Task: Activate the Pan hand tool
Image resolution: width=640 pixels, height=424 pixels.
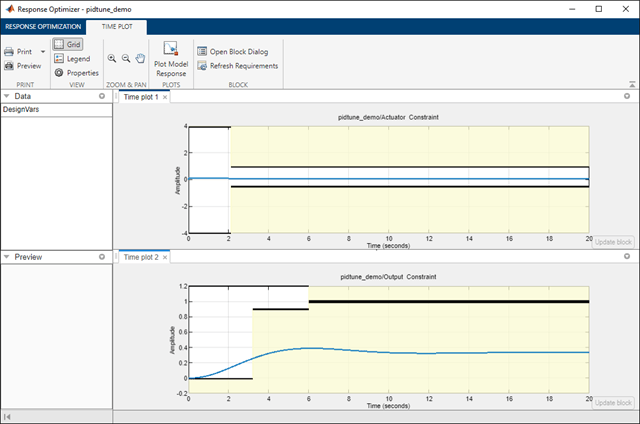Action: [141, 59]
